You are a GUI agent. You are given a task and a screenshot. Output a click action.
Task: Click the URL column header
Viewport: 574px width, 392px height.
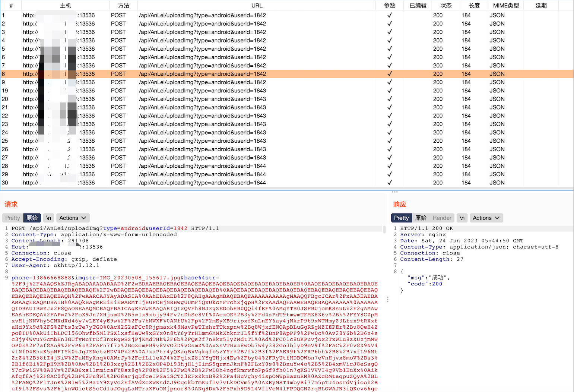tap(257, 6)
